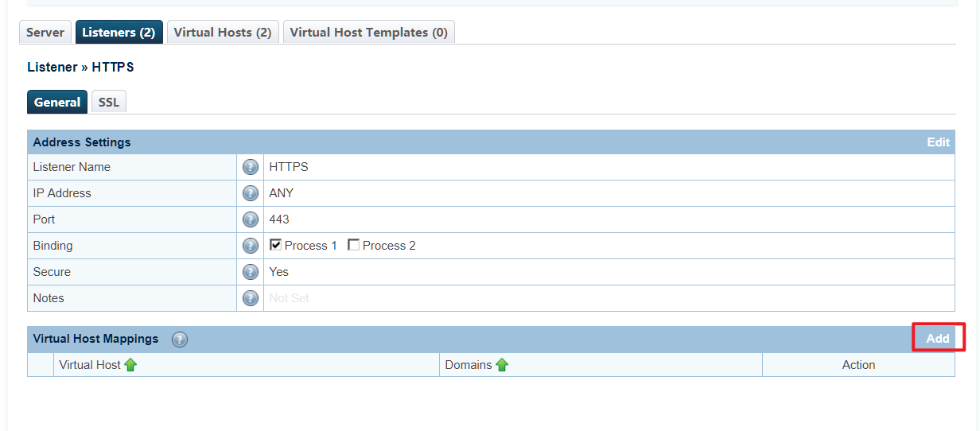Click the Port row help icon

point(251,219)
